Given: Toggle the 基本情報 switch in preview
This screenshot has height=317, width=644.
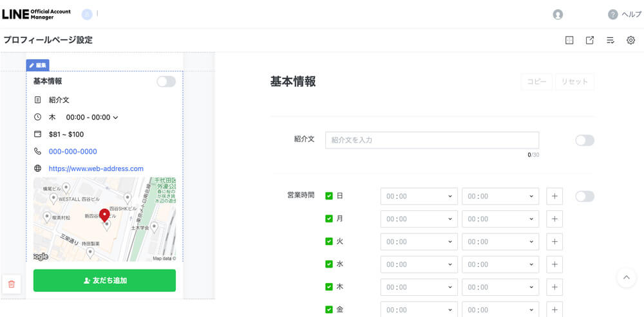Looking at the screenshot, I should click(166, 82).
